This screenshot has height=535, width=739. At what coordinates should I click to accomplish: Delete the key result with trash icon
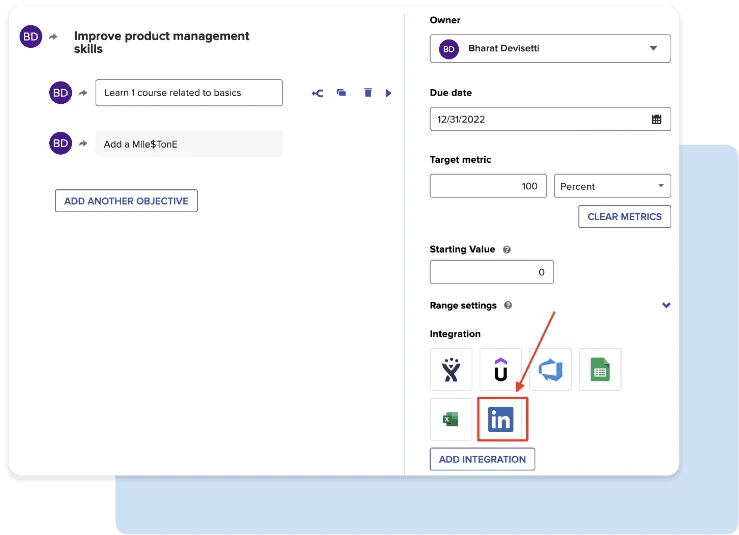(x=368, y=93)
